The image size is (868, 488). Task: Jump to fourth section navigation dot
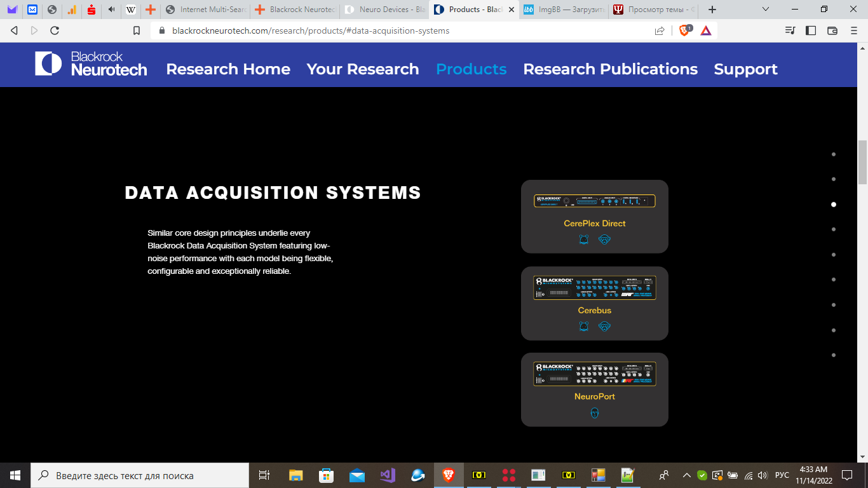(834, 229)
